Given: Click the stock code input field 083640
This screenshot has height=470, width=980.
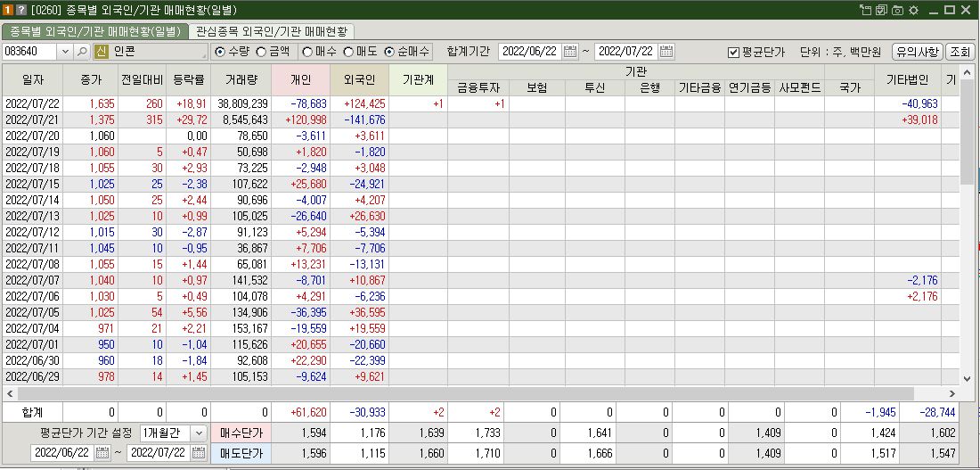Looking at the screenshot, I should click(30, 52).
